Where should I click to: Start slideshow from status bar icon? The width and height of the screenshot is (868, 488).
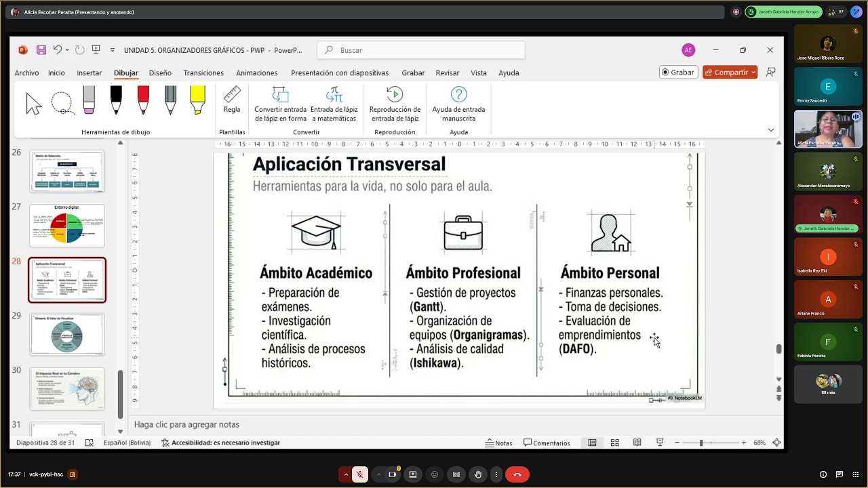(660, 443)
